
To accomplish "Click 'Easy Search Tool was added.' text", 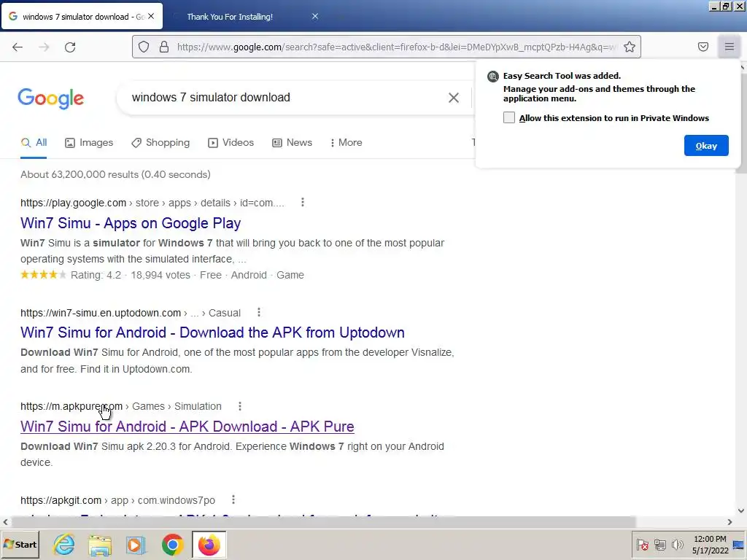I will [x=562, y=76].
